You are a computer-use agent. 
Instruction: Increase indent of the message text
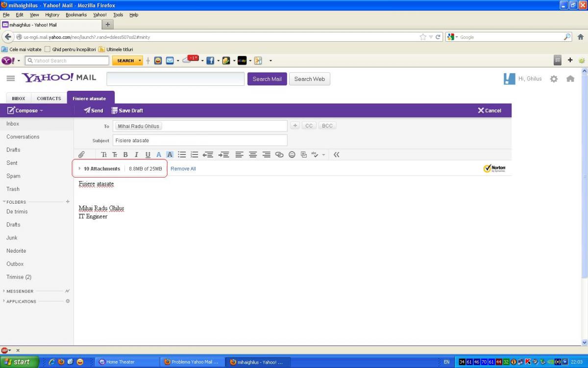tap(224, 155)
